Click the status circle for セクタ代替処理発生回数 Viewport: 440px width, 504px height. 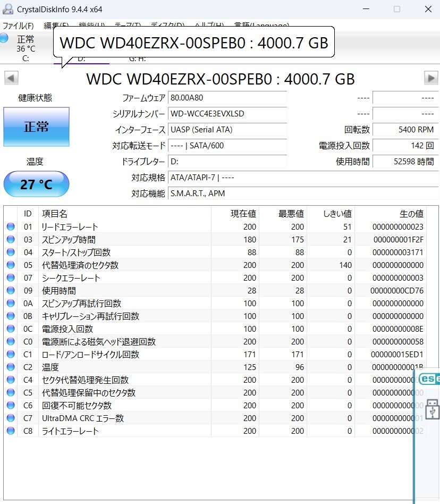11,380
